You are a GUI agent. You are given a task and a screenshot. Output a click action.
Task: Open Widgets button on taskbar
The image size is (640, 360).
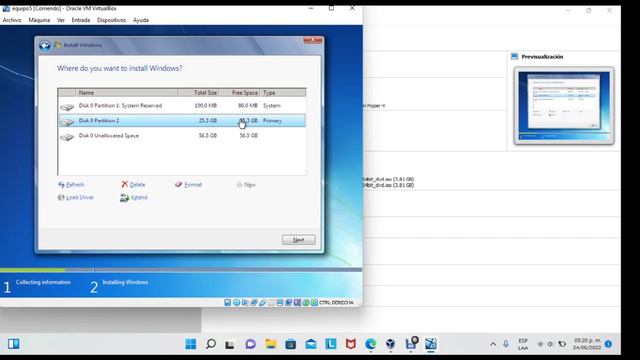coord(13,344)
